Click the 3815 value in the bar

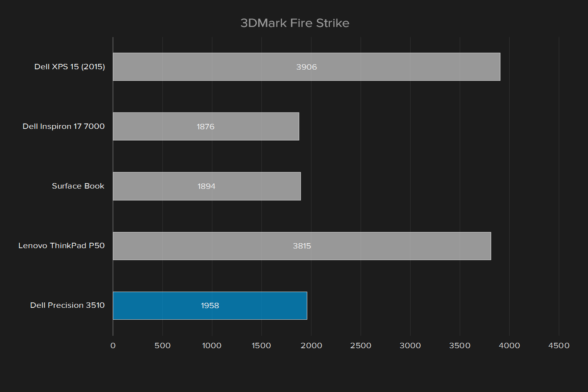(x=302, y=246)
